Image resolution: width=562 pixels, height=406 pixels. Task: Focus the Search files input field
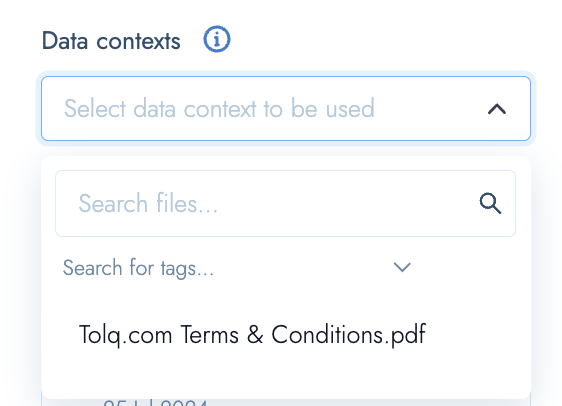(x=286, y=204)
